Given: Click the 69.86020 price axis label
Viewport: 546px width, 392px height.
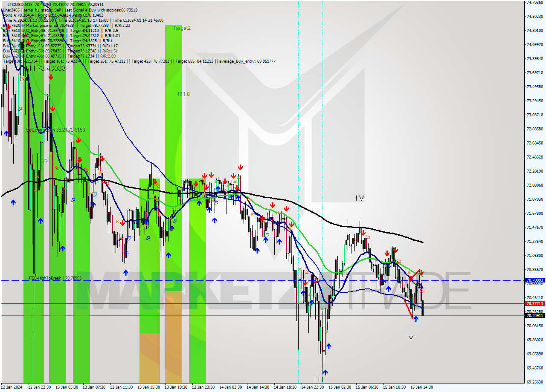Looking at the screenshot, I should click(535, 340).
